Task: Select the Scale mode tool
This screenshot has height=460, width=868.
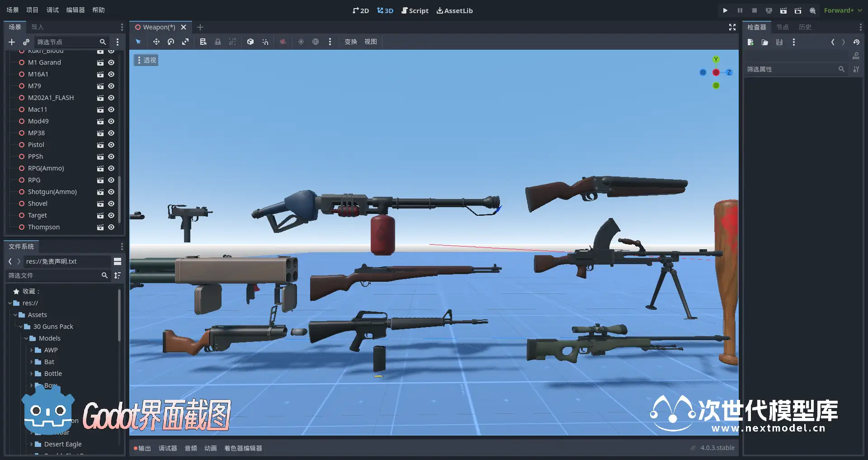Action: tap(185, 42)
